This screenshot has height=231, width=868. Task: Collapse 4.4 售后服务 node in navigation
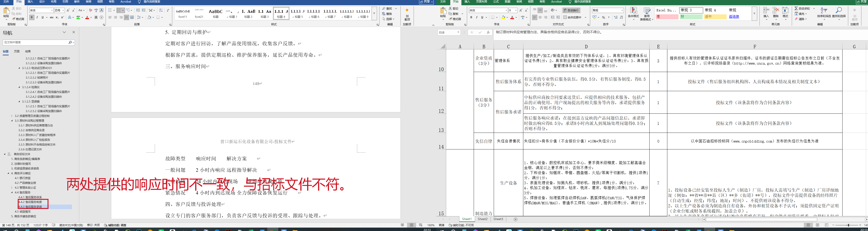click(12, 192)
